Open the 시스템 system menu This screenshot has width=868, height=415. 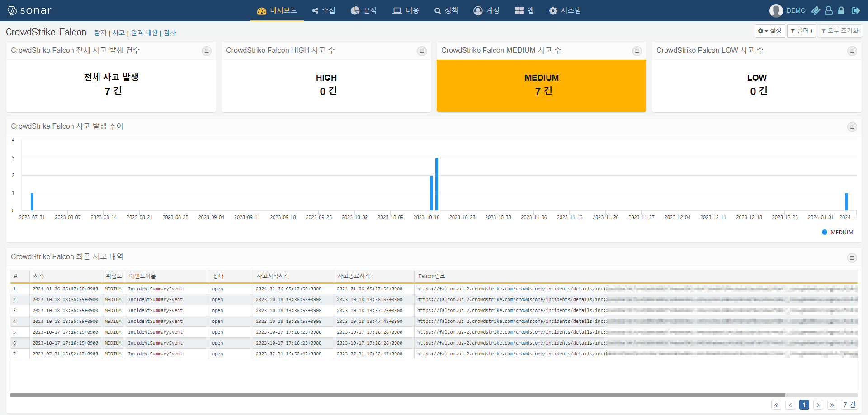[565, 10]
